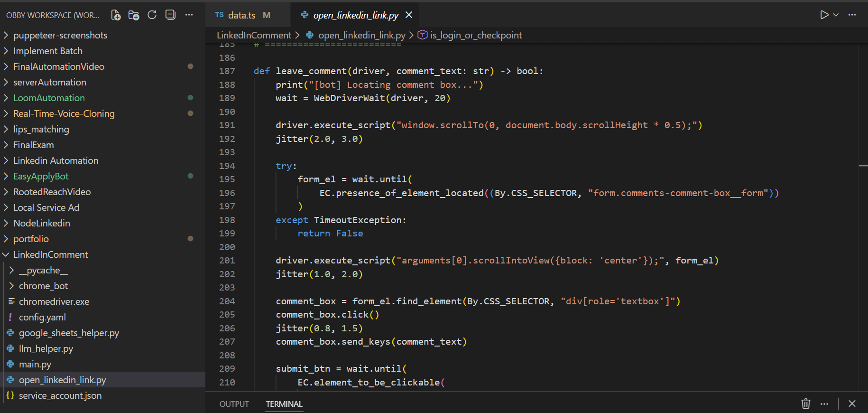868x413 pixels.
Task: Click 'comment_box.click()' on line 205
Action: [x=327, y=314]
